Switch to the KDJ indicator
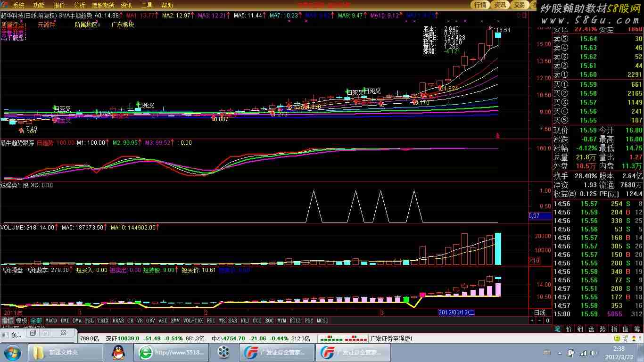This screenshot has height=362, width=644. coord(245,321)
